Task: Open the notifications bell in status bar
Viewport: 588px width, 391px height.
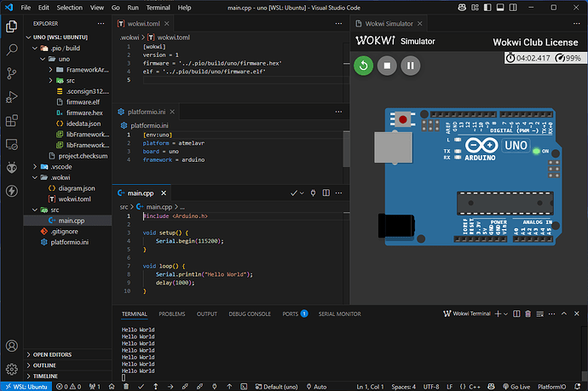Action: pos(578,387)
